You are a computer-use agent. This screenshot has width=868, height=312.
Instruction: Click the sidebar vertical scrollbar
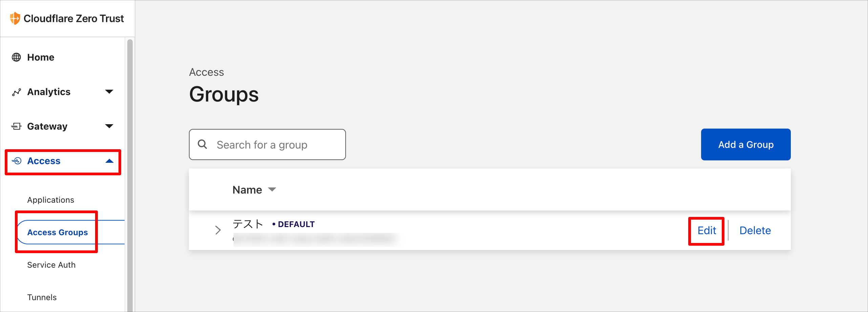[130, 175]
